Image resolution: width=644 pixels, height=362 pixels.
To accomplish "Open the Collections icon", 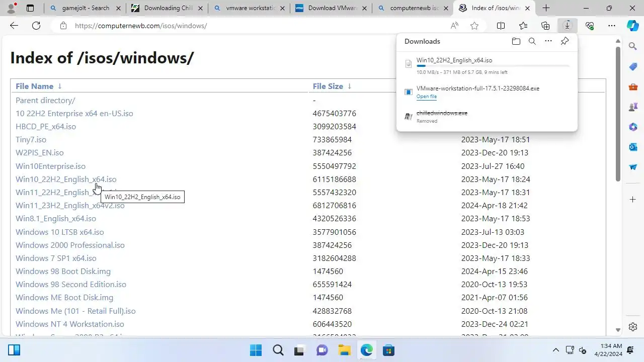I will 545,26.
